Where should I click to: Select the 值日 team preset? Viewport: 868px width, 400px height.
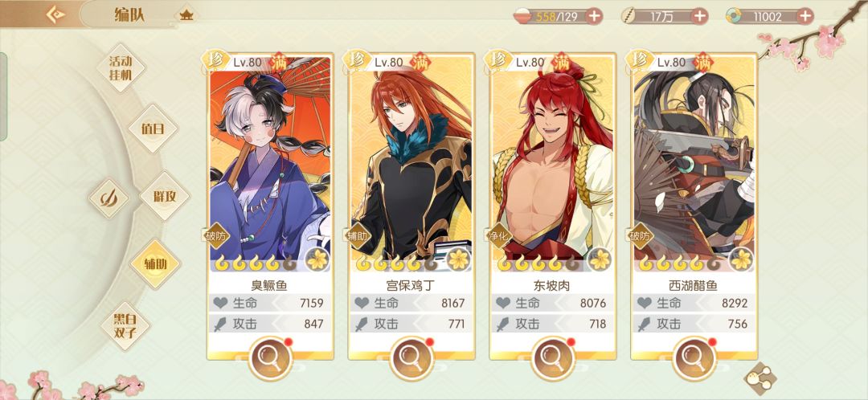point(153,129)
